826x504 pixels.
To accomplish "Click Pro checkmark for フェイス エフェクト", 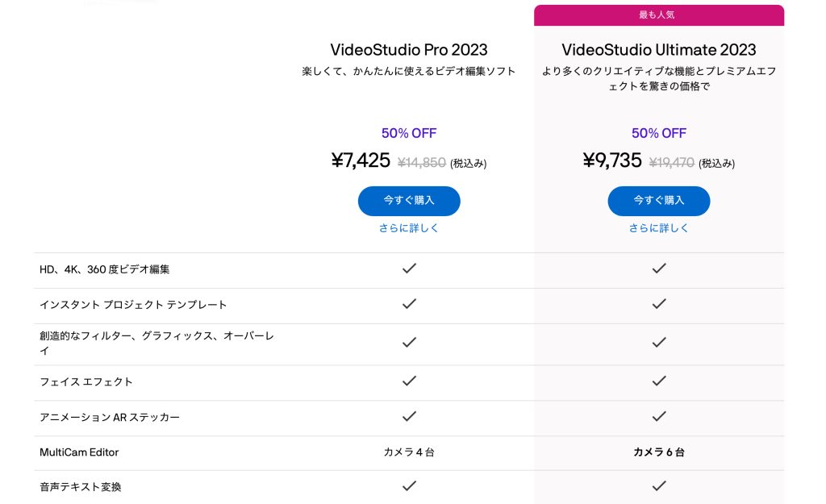I will coord(409,381).
